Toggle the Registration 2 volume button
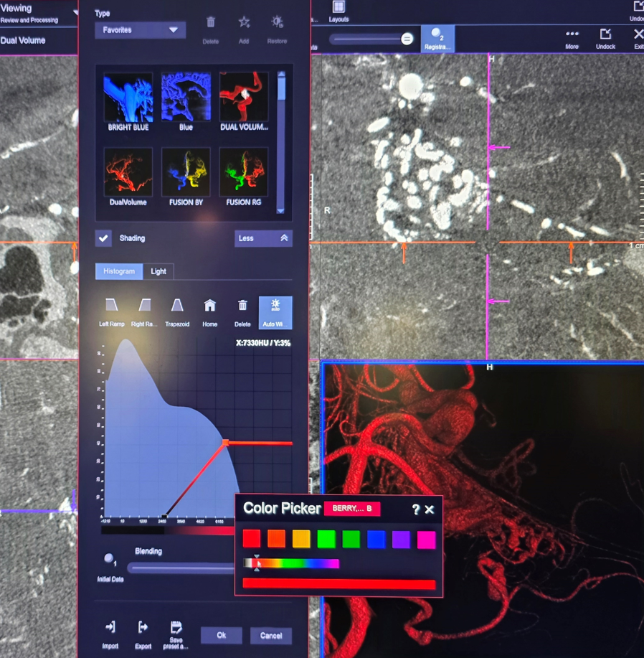644x658 pixels. pyautogui.click(x=437, y=38)
